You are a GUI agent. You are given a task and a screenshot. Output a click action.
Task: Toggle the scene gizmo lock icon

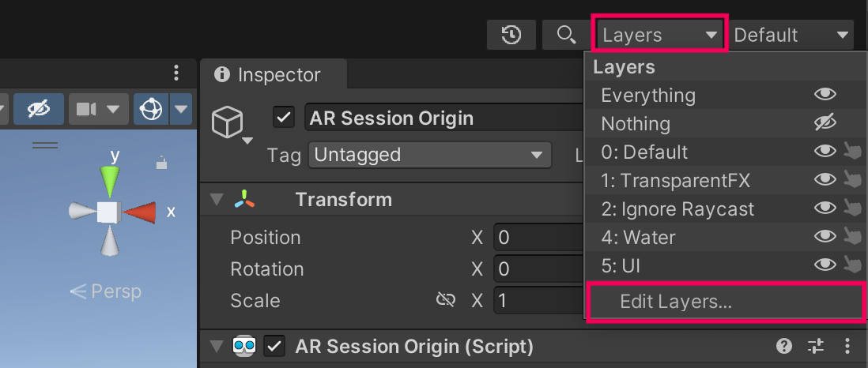tap(161, 163)
